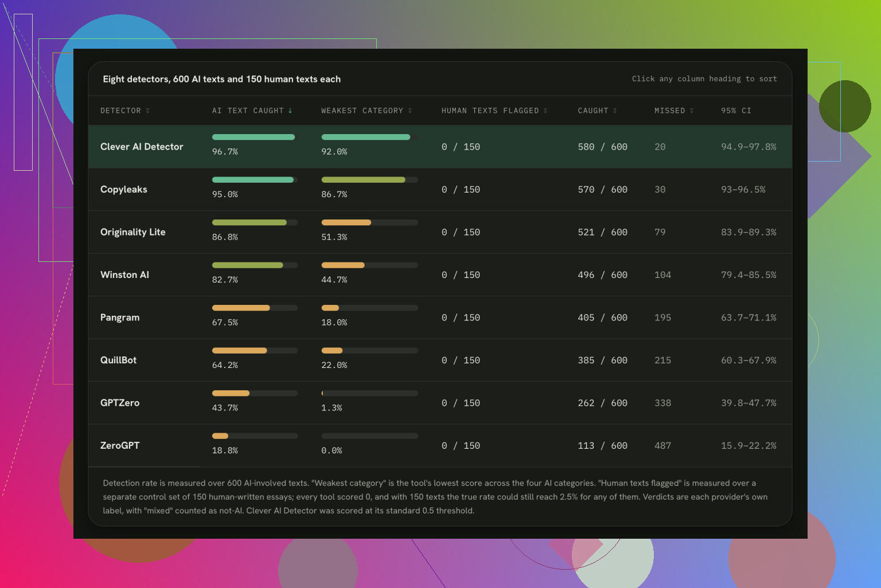Viewport: 881px width, 588px height.
Task: Click the sort icon beside CAUGHT heading
Action: pyautogui.click(x=615, y=111)
